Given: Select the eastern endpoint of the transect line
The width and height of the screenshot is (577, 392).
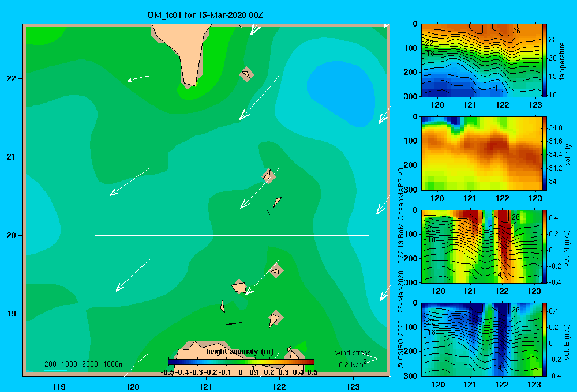Looking at the screenshot, I should click(x=368, y=235).
